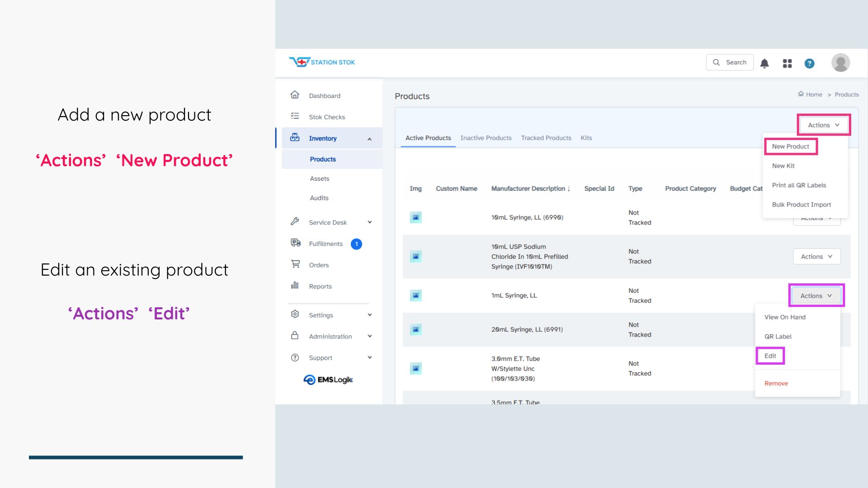Select New Product from Actions menu
The width and height of the screenshot is (868, 488).
(790, 146)
